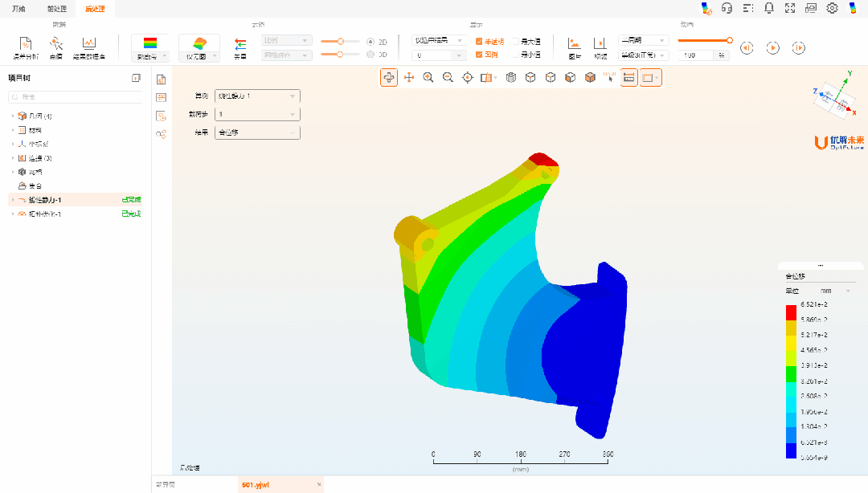
Task: Select the 拓扑优化-1 item in the tree
Action: point(76,214)
